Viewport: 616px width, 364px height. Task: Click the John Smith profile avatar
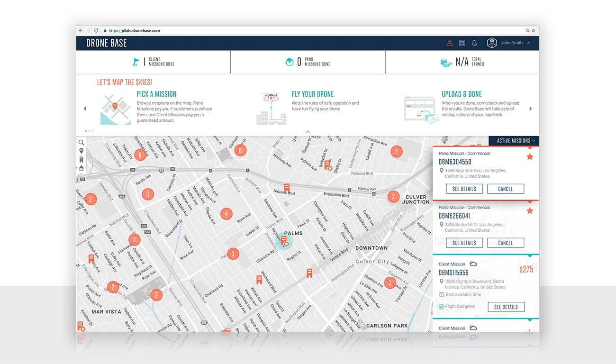pyautogui.click(x=492, y=43)
